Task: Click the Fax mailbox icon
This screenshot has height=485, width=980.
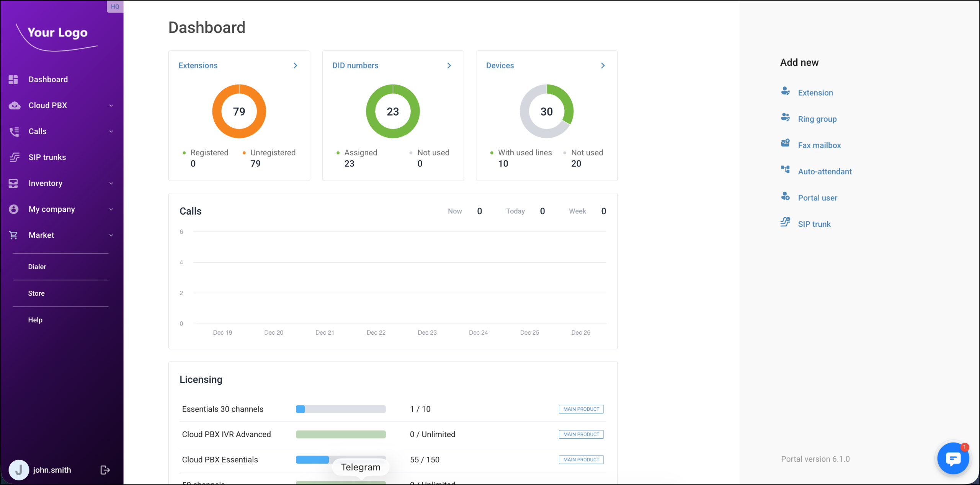Action: tap(785, 143)
